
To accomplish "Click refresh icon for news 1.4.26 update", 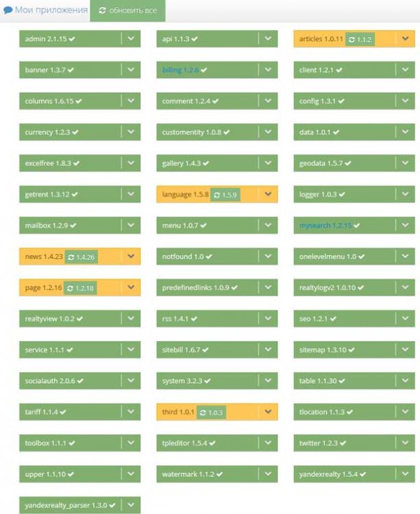I will tap(71, 257).
